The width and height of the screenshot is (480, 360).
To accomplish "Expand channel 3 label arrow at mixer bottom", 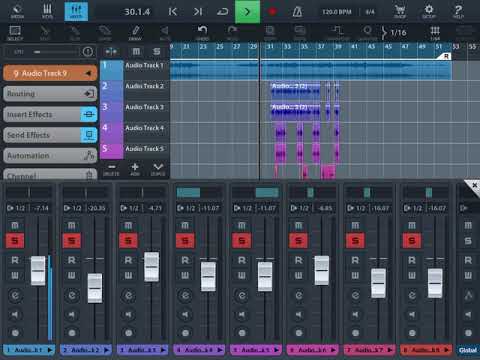I will (163, 350).
